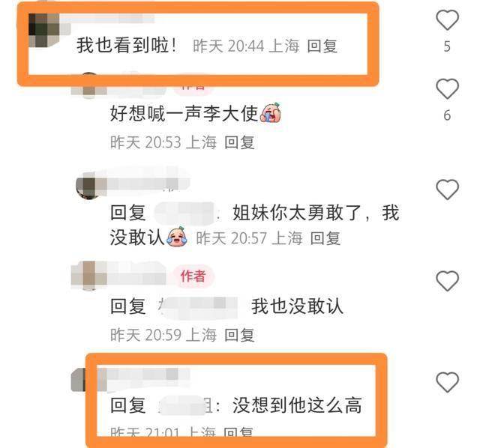Open the crying emoji after '李大使'
The image size is (480, 448).
point(271,113)
